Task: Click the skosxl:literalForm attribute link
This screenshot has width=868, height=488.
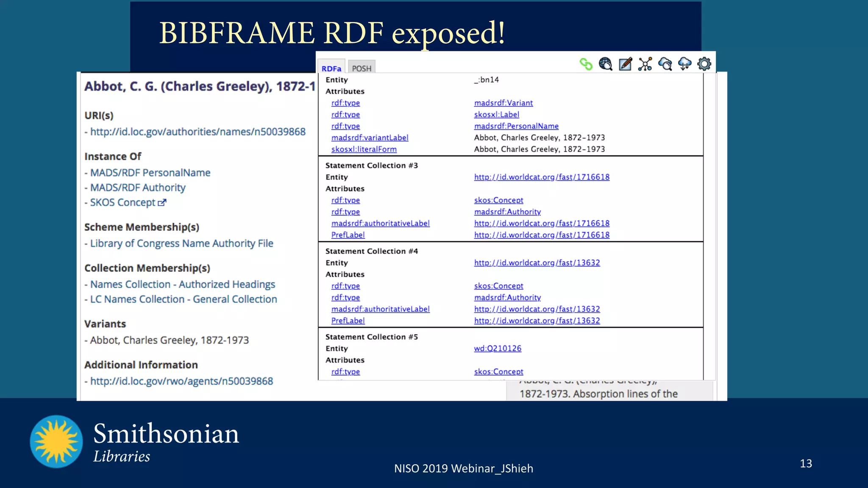Action: click(364, 149)
